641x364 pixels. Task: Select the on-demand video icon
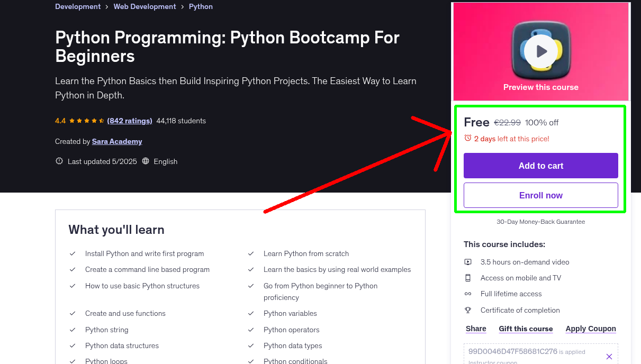coord(468,261)
